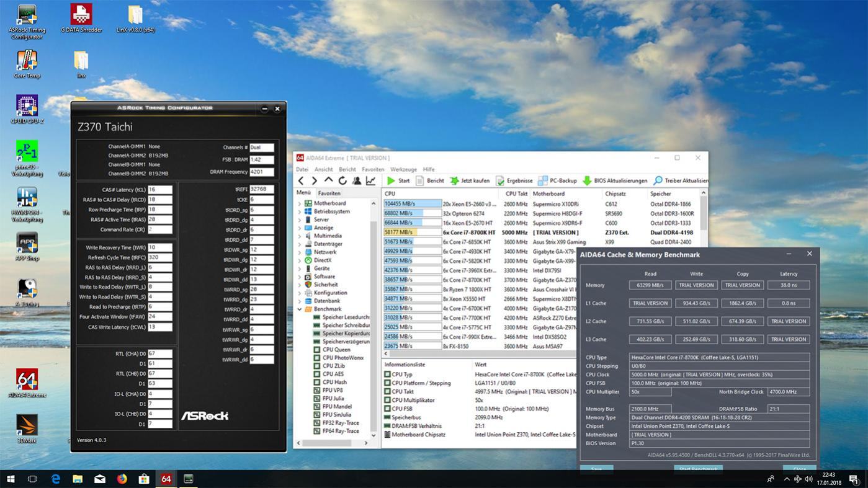Image resolution: width=868 pixels, height=488 pixels.
Task: Select the prime95 shortcut on desktop
Action: pos(27,159)
